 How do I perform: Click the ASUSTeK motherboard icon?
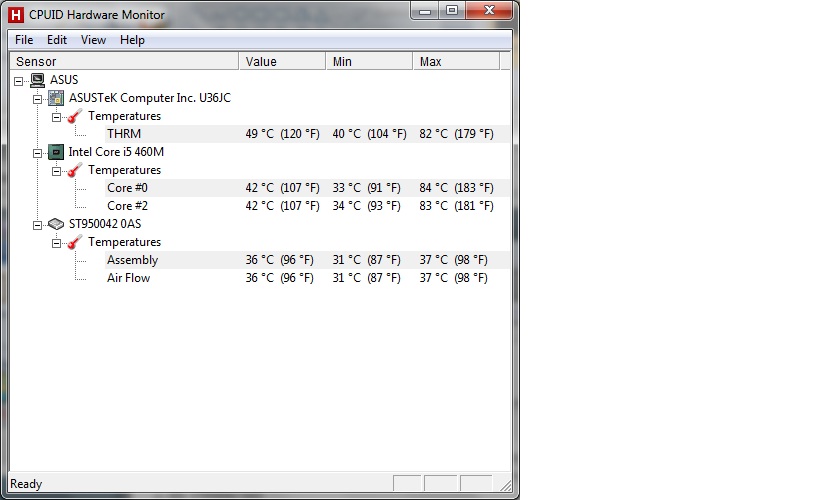(56, 98)
